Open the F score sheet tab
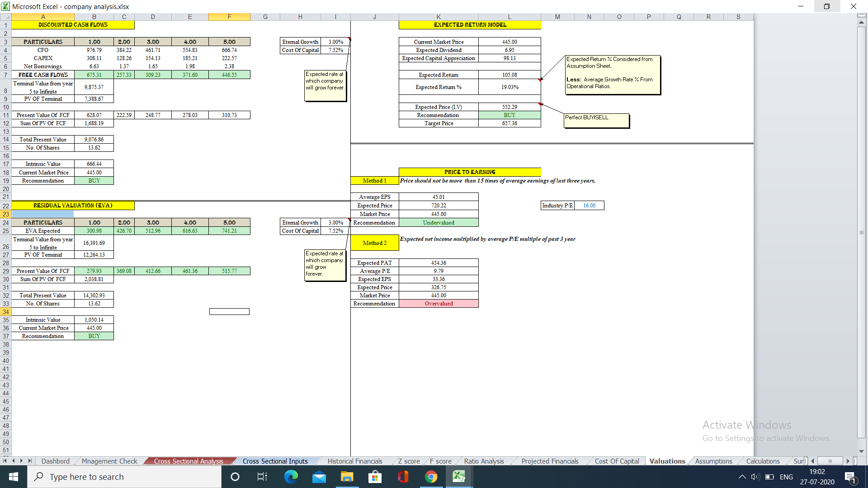The image size is (868, 488). (440, 461)
